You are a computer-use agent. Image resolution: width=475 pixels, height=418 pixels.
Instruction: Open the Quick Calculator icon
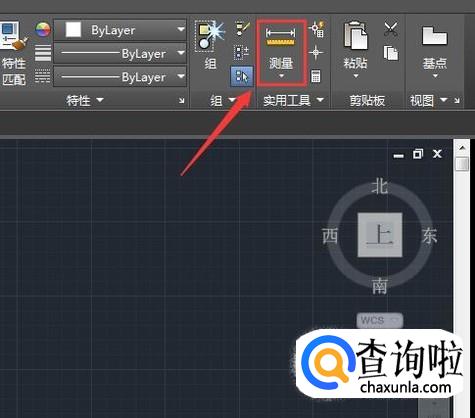[x=316, y=76]
